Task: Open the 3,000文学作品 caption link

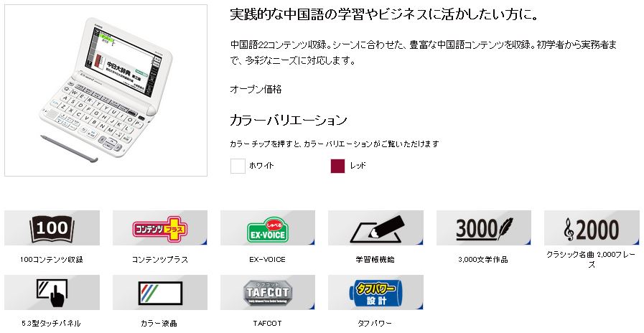Action: (483, 260)
